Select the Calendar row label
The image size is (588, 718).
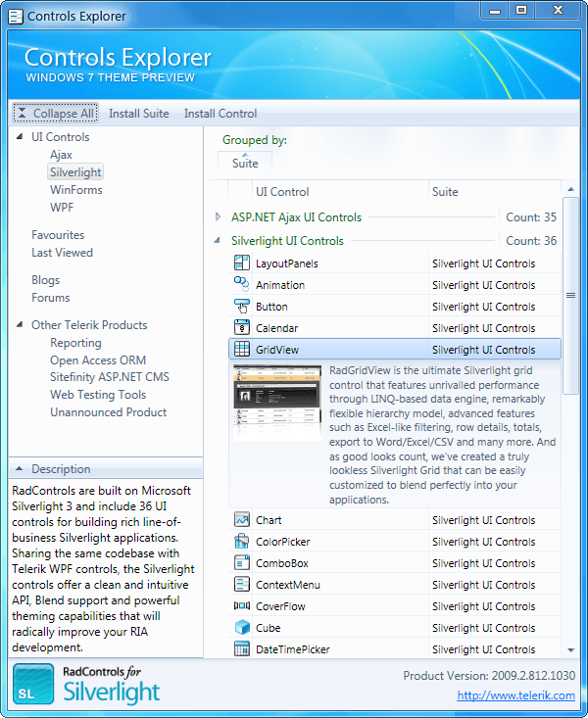[x=276, y=328]
